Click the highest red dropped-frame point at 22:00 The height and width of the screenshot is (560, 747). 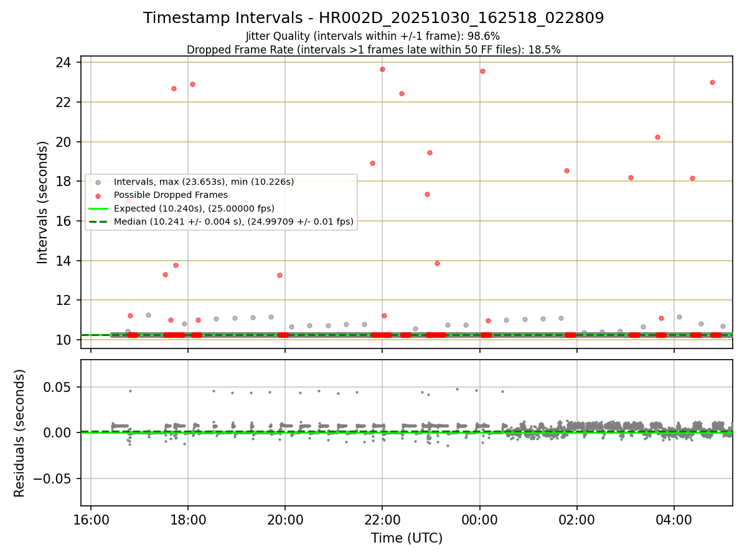click(x=382, y=69)
